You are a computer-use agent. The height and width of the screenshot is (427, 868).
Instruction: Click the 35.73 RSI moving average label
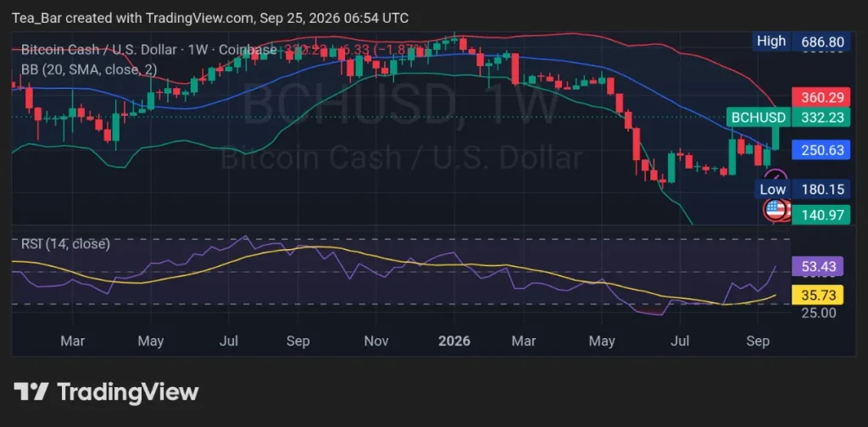(x=818, y=295)
